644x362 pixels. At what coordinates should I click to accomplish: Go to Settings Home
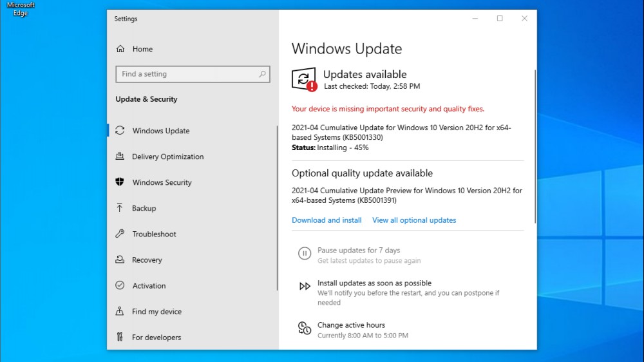[x=142, y=49]
